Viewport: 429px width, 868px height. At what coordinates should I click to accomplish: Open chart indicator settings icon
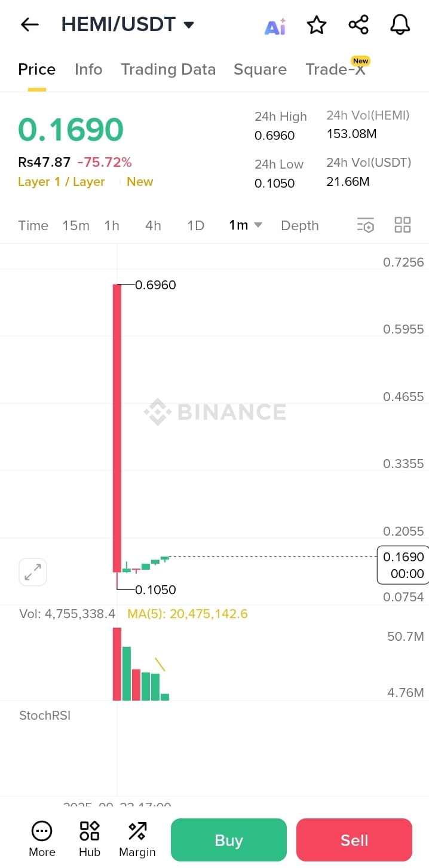365,225
